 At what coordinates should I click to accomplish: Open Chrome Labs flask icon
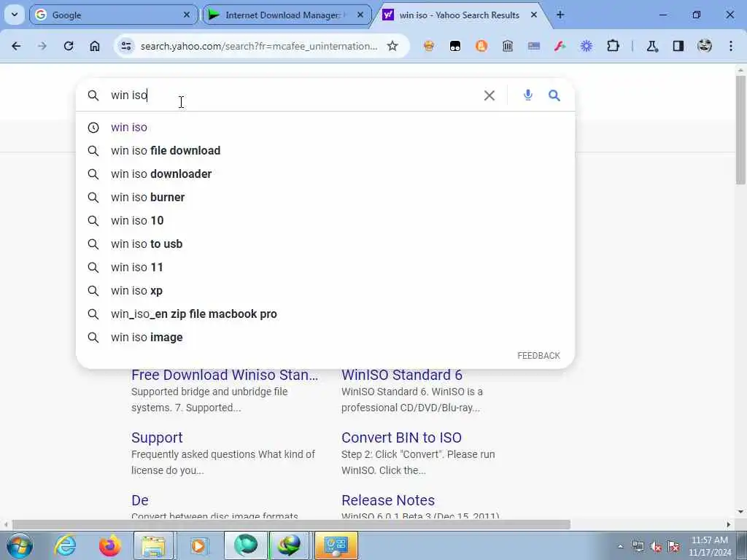pos(652,46)
